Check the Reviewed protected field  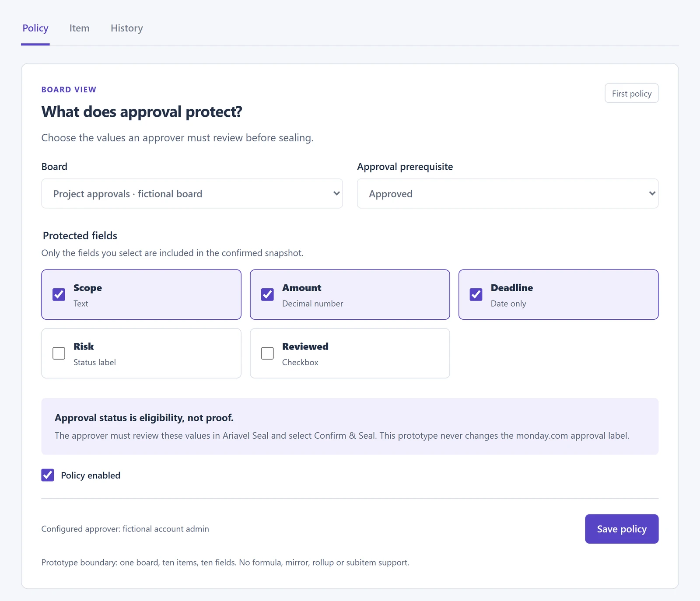[x=267, y=353]
